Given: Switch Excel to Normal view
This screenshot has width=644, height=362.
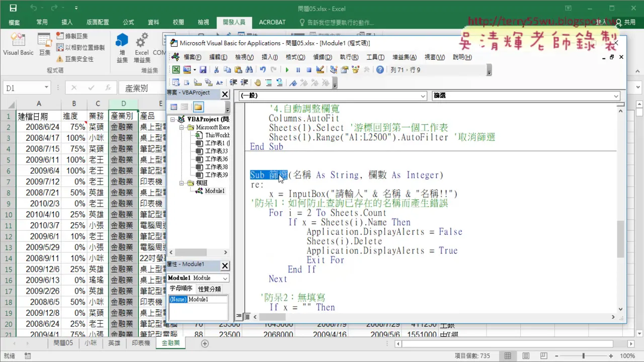Looking at the screenshot, I should (508, 355).
